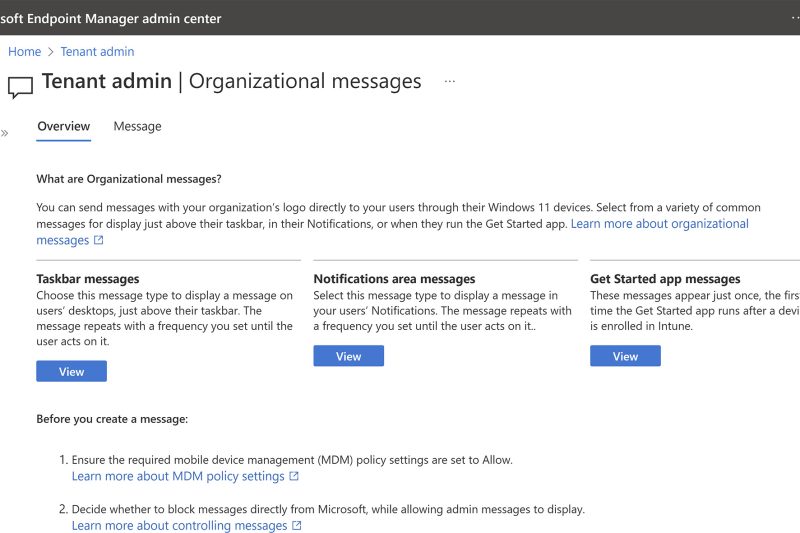Click external icon beside controlling messages link
Screen dimensions: 800x533
[x=296, y=525]
